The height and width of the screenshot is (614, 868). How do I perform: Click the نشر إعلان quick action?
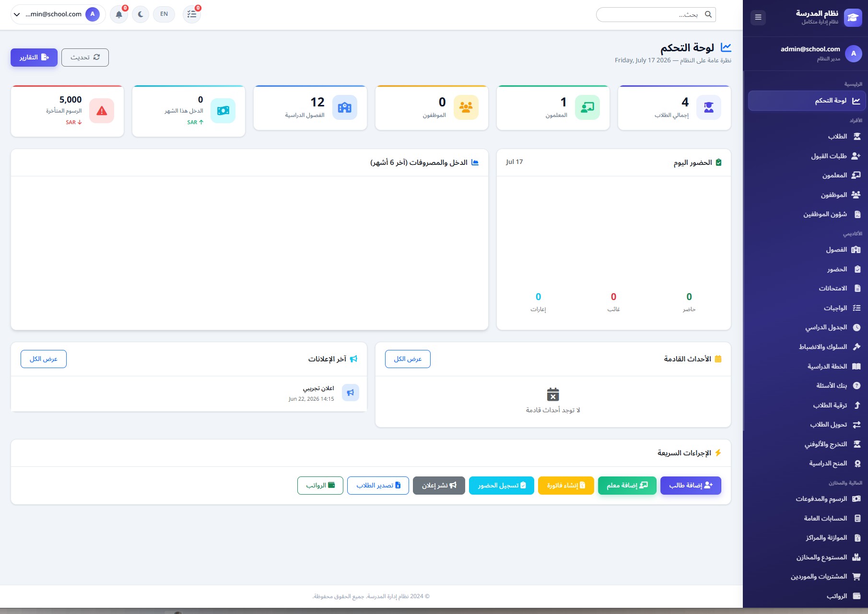(x=439, y=486)
